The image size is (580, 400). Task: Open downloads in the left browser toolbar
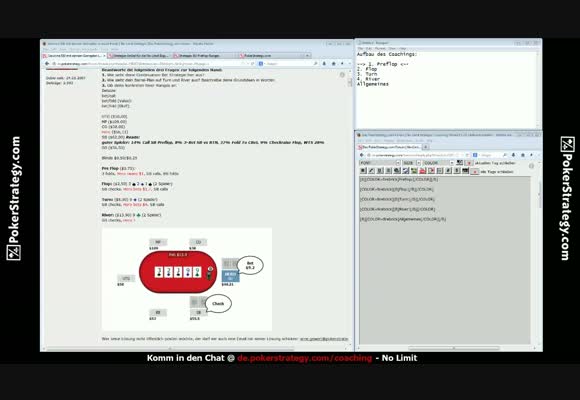[324, 64]
